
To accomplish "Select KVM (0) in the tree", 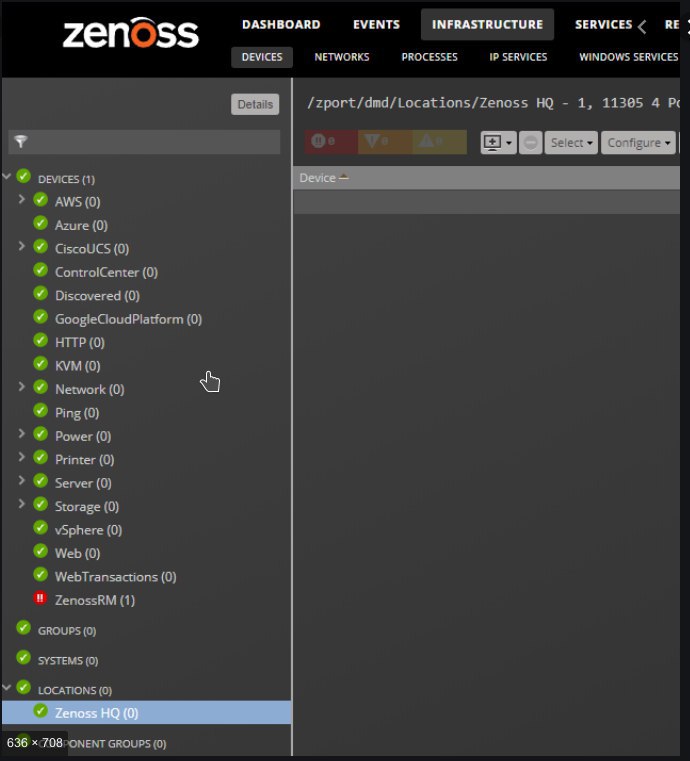I will tap(78, 366).
